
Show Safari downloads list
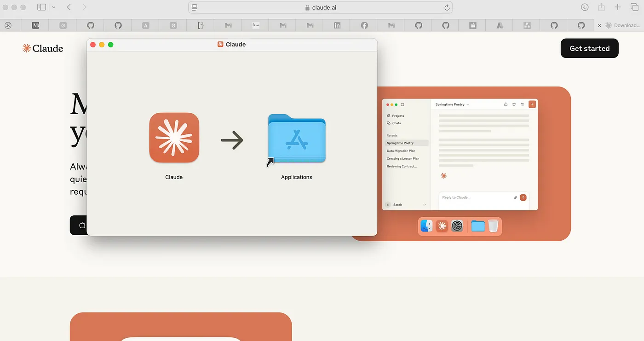pos(585,7)
